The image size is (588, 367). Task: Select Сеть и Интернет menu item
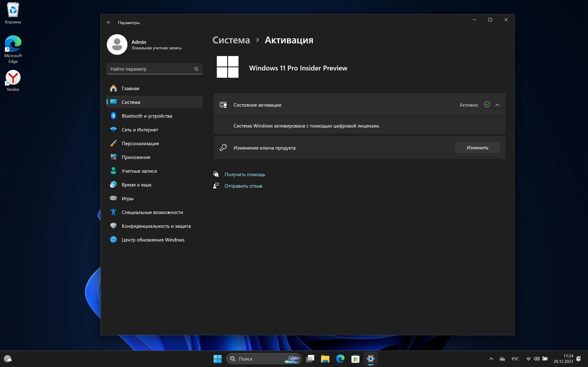coord(140,130)
